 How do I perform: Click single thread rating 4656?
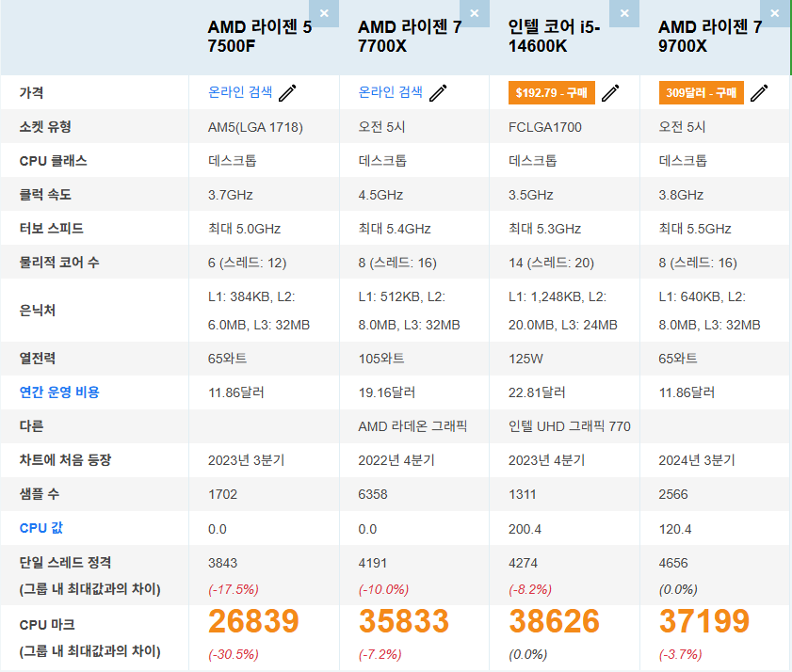673,563
